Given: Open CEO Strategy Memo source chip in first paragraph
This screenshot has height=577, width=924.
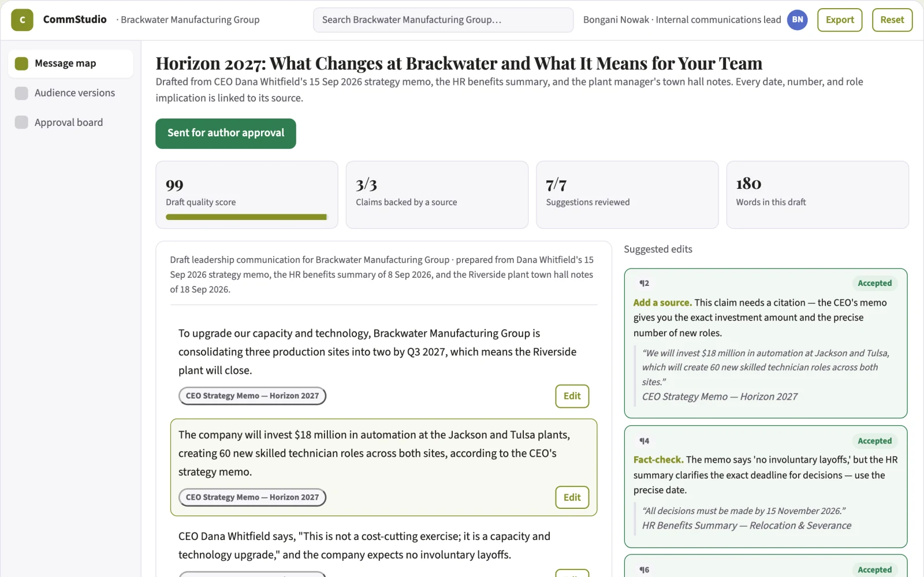Looking at the screenshot, I should 252,396.
